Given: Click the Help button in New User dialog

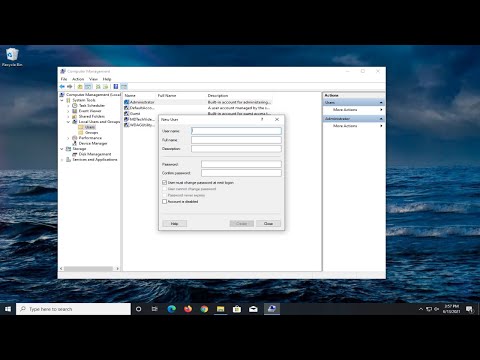Looking at the screenshot, I should coord(175,223).
